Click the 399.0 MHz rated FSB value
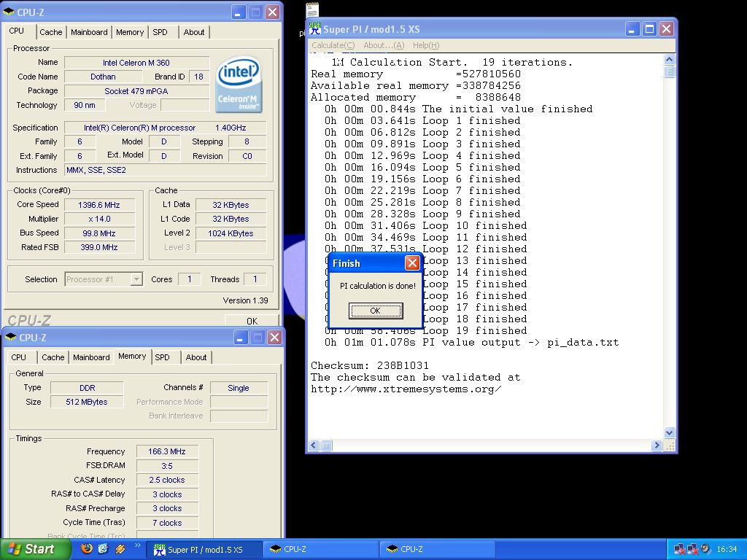Viewport: 747px width, 560px height. click(x=99, y=247)
